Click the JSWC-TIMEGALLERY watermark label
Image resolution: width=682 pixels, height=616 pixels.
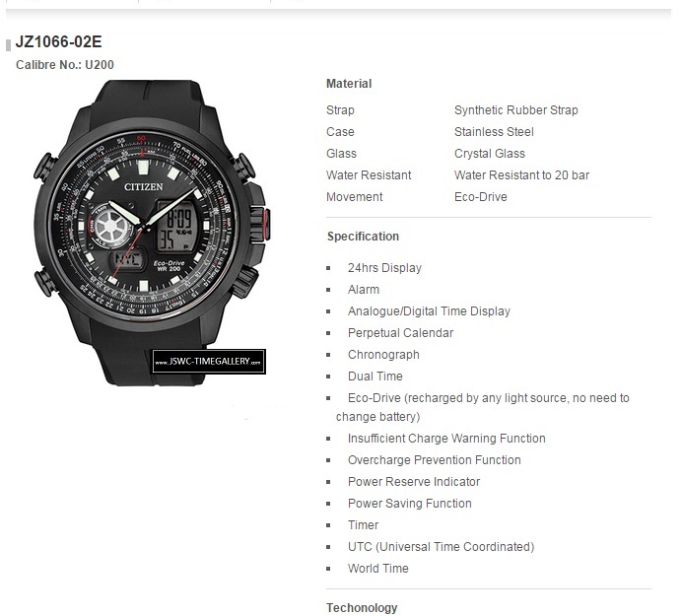209,362
